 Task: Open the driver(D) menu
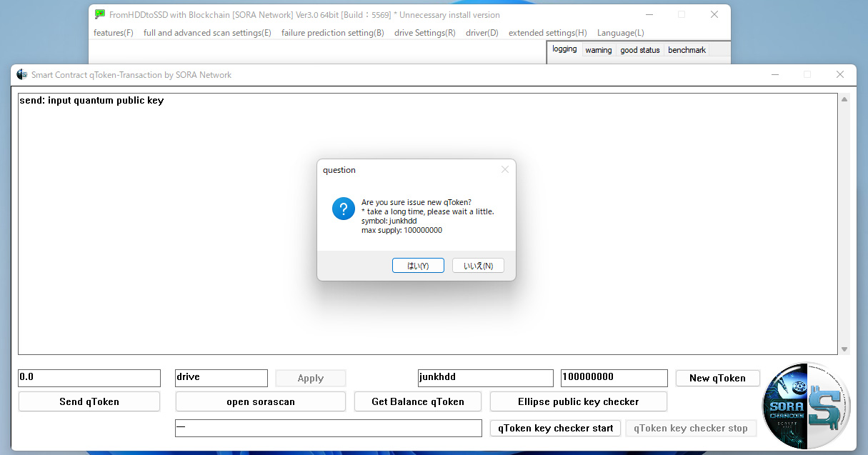point(482,33)
